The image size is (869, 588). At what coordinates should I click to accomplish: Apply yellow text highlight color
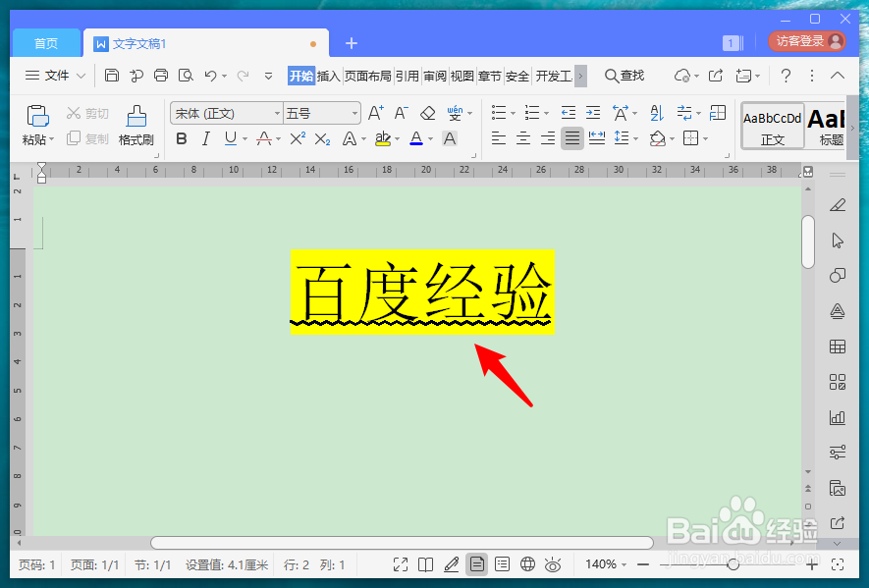coord(382,138)
